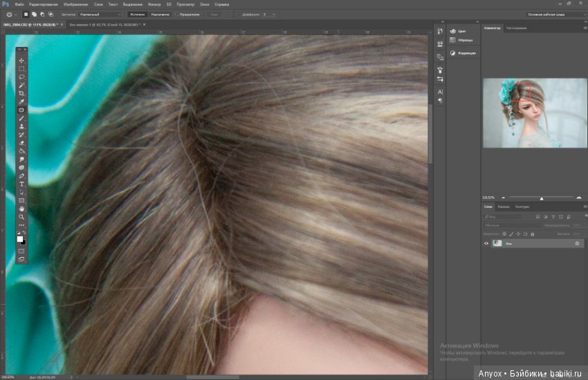The width and height of the screenshot is (588, 380).
Task: Open the Фильтр menu
Action: tap(154, 5)
